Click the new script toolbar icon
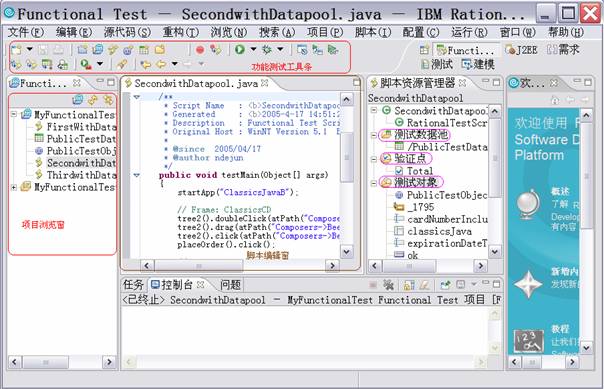This screenshot has height=389, width=604. (x=112, y=50)
